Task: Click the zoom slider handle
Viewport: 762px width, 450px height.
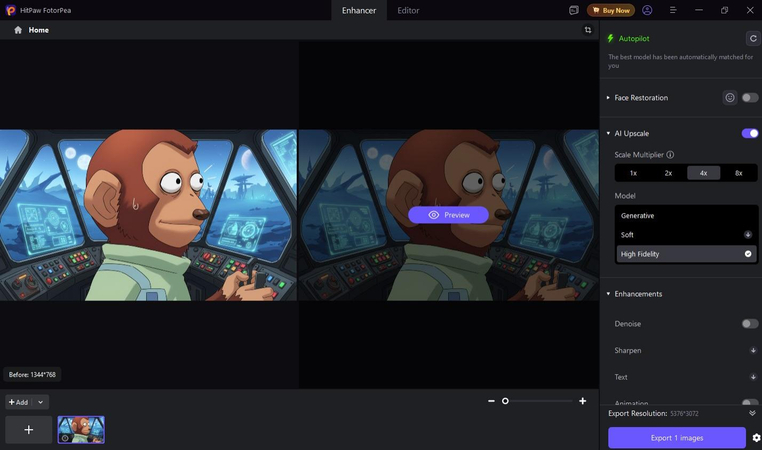Action: [x=505, y=401]
